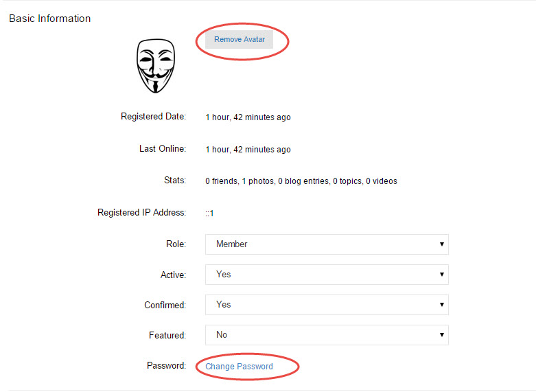The image size is (536, 392).
Task: Click the Stats label
Action: tap(174, 181)
